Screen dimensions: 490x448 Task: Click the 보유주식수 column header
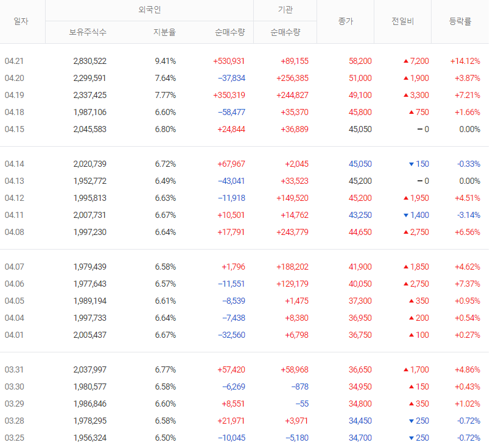[88, 32]
